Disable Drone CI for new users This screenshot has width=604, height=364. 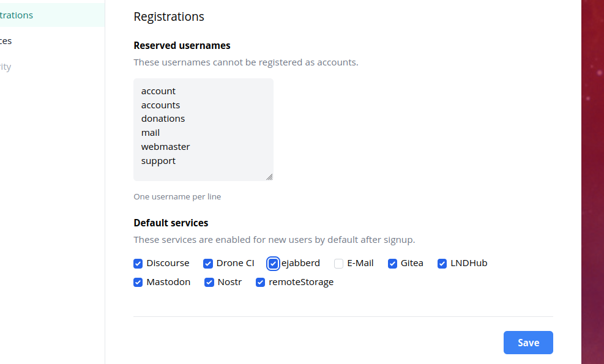[x=208, y=264]
